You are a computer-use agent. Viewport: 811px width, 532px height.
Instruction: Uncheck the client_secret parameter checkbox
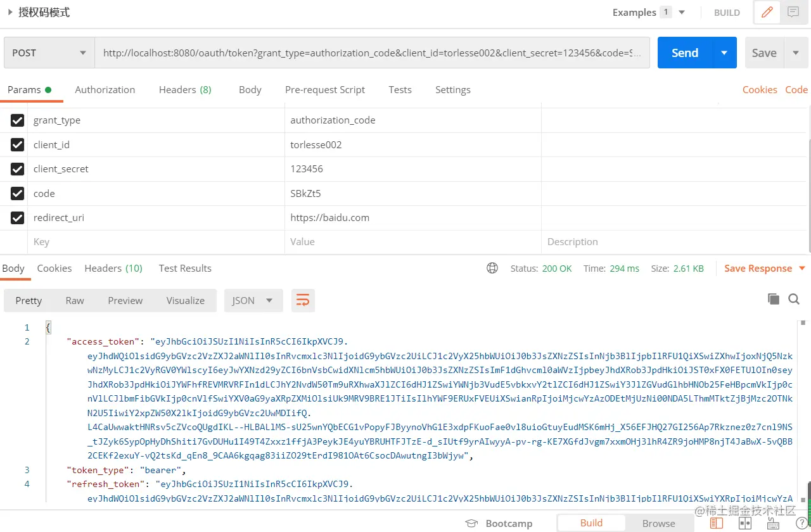pyautogui.click(x=17, y=169)
